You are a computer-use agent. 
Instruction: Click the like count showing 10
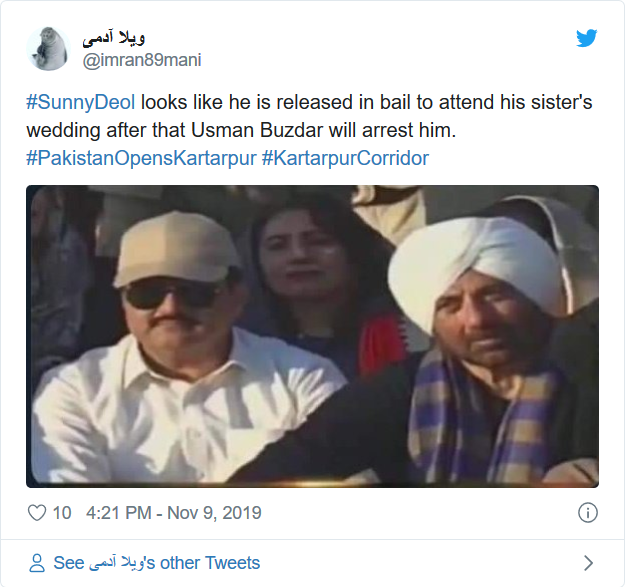coord(62,513)
